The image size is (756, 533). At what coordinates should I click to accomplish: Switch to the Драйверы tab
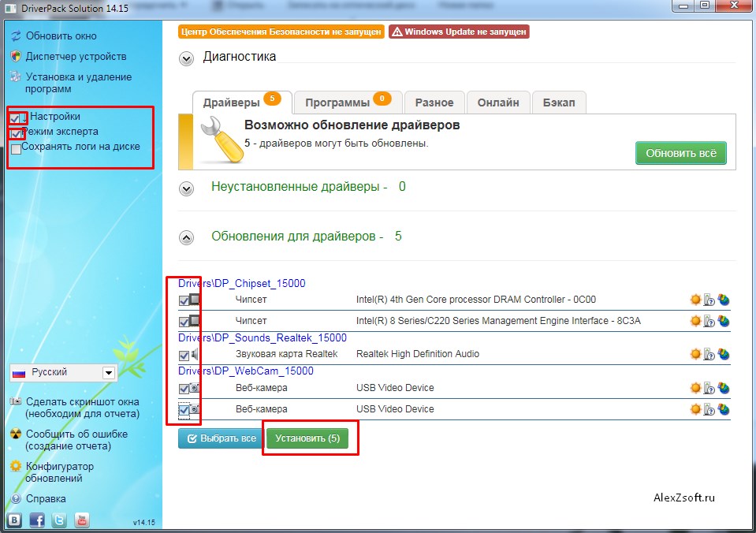click(x=242, y=102)
